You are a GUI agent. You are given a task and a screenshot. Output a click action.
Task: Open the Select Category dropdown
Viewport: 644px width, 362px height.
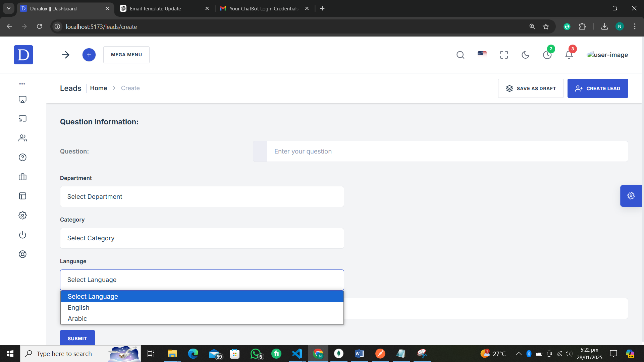pyautogui.click(x=202, y=238)
